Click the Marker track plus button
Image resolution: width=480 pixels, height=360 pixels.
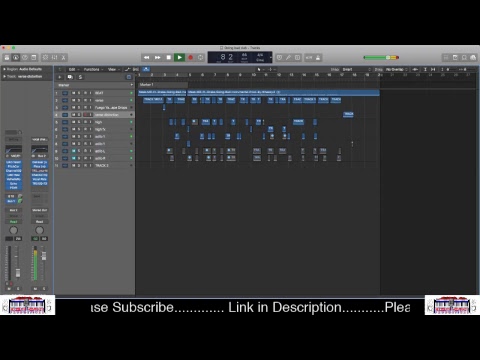pos(131,85)
